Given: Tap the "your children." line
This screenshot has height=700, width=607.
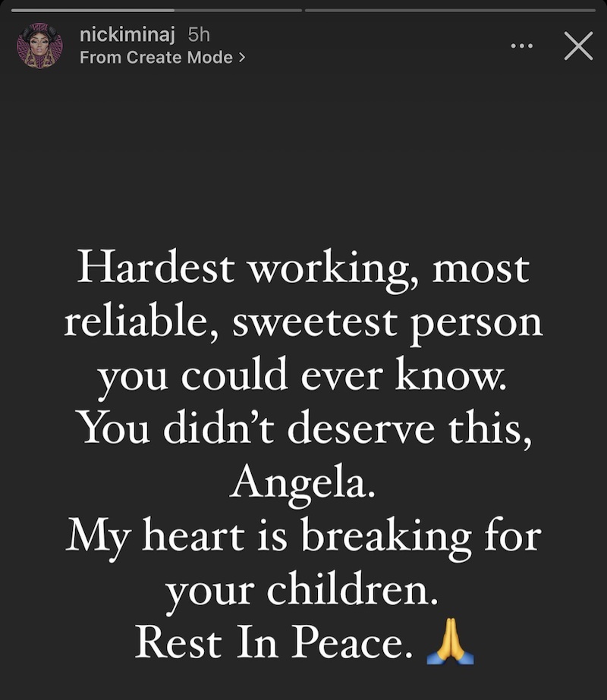Looking at the screenshot, I should (x=302, y=590).
